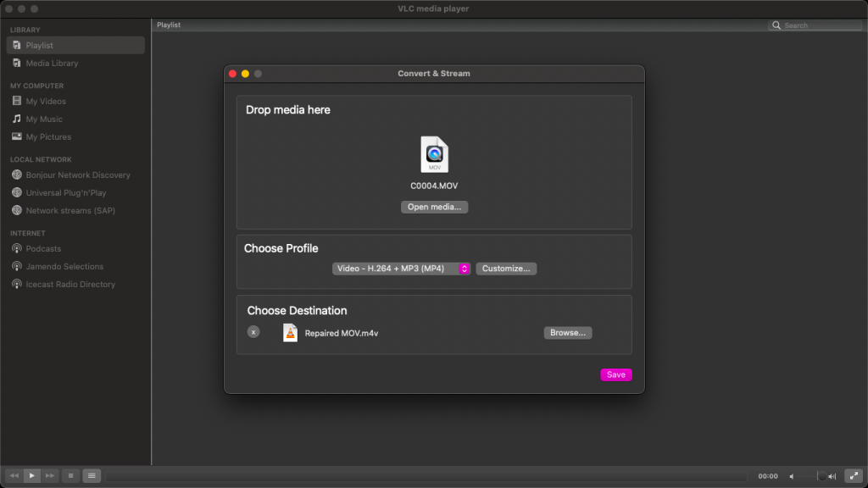Click the Media Library sidebar icon
The image size is (868, 488).
tap(17, 63)
